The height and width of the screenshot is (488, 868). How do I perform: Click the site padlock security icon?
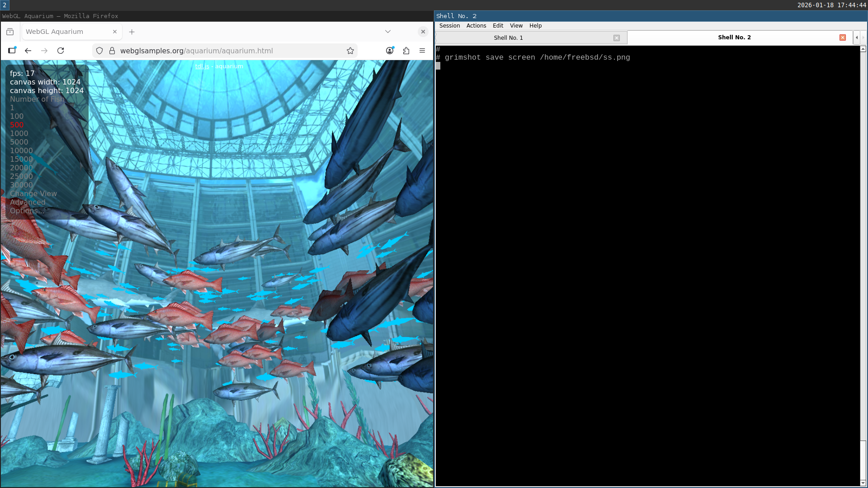click(x=112, y=51)
